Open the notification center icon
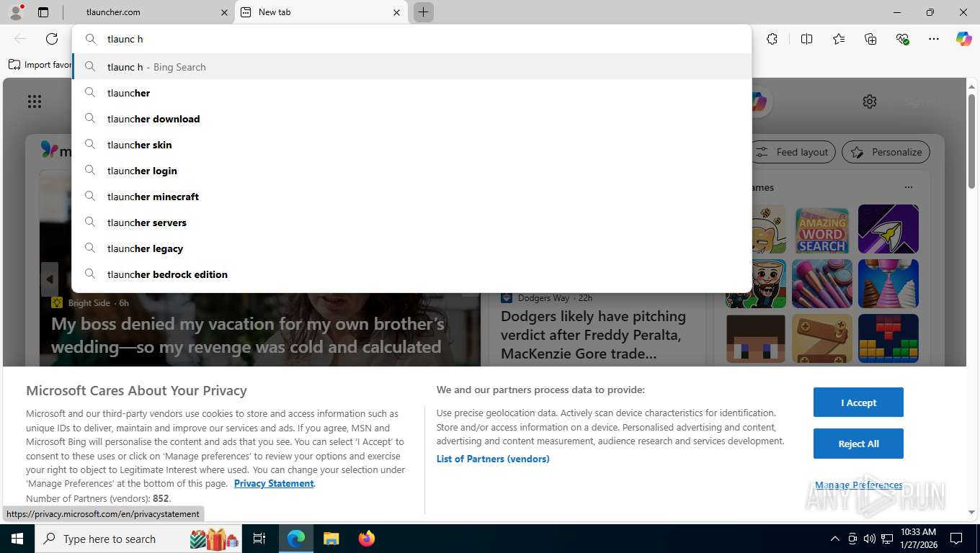This screenshot has height=553, width=980. click(956, 539)
